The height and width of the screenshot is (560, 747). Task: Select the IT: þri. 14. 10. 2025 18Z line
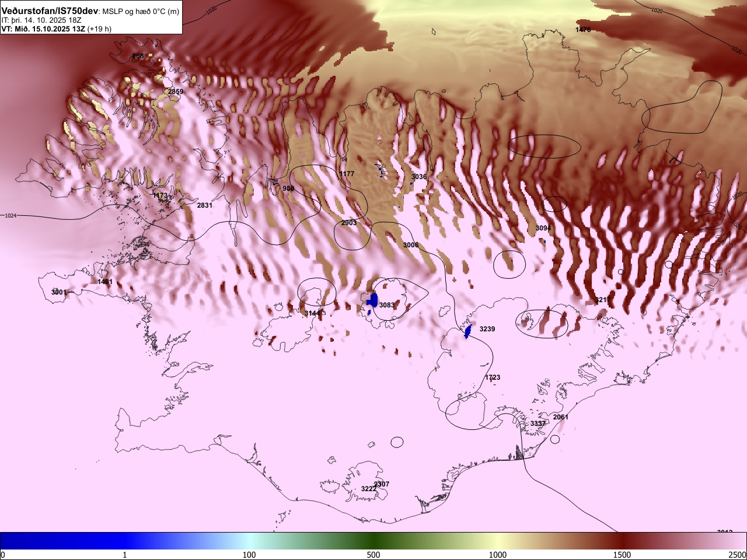(x=41, y=20)
